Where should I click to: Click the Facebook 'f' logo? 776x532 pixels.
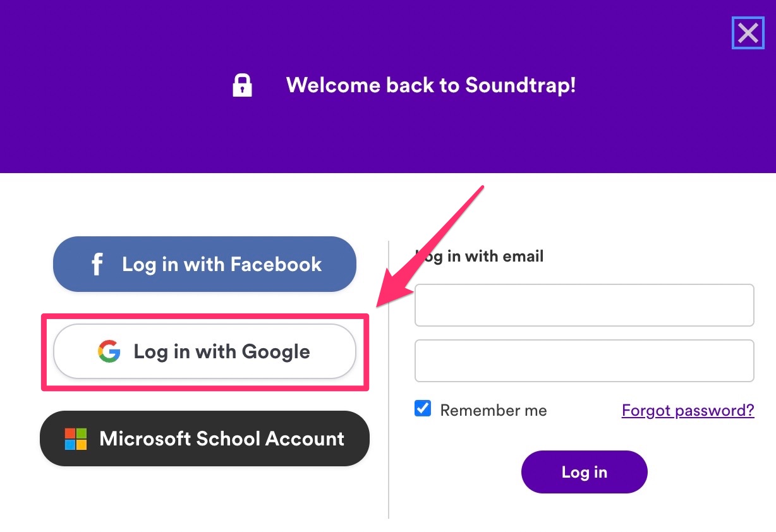click(x=97, y=264)
